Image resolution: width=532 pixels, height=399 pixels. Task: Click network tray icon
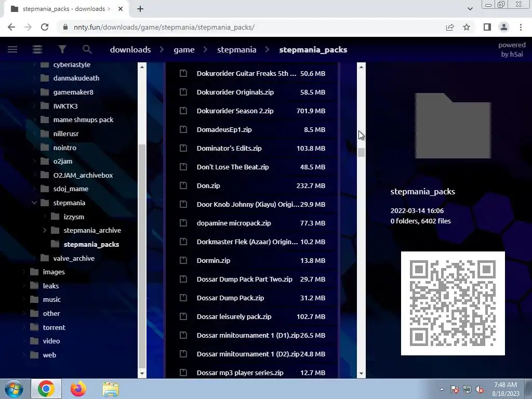pyautogui.click(x=467, y=390)
